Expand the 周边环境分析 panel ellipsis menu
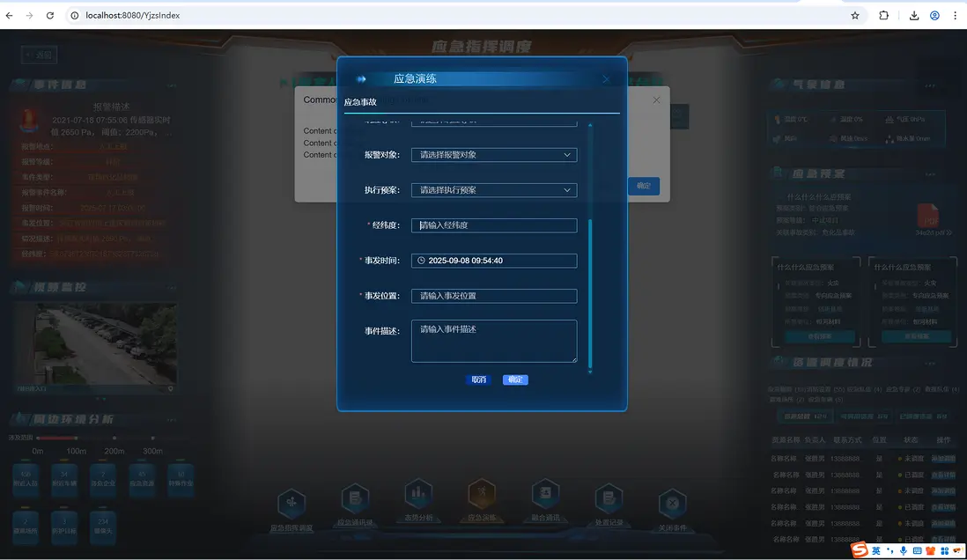The height and width of the screenshot is (560, 967). 172,420
